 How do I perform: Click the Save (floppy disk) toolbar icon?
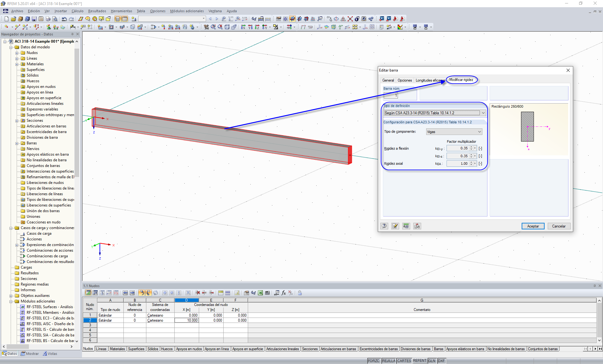tap(34, 19)
